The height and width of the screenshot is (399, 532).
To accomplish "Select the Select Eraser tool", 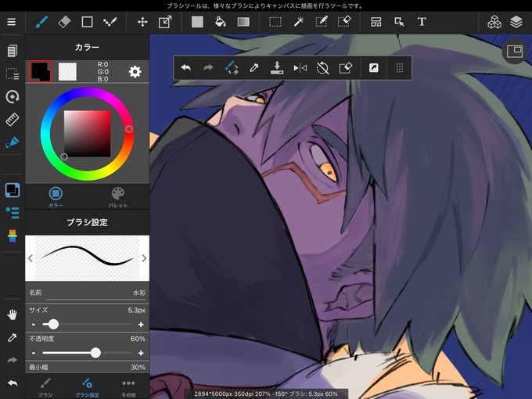I will [x=344, y=22].
